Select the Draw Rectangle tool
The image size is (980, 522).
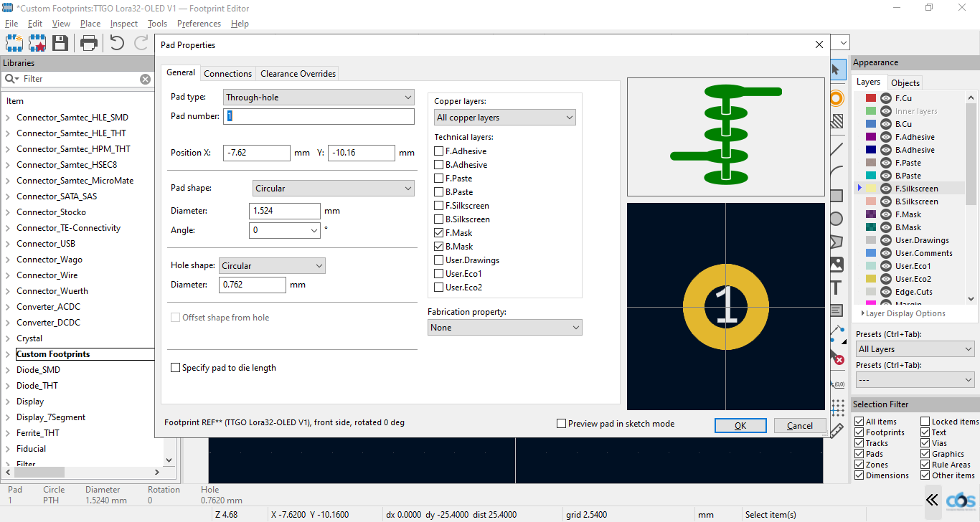coord(837,196)
